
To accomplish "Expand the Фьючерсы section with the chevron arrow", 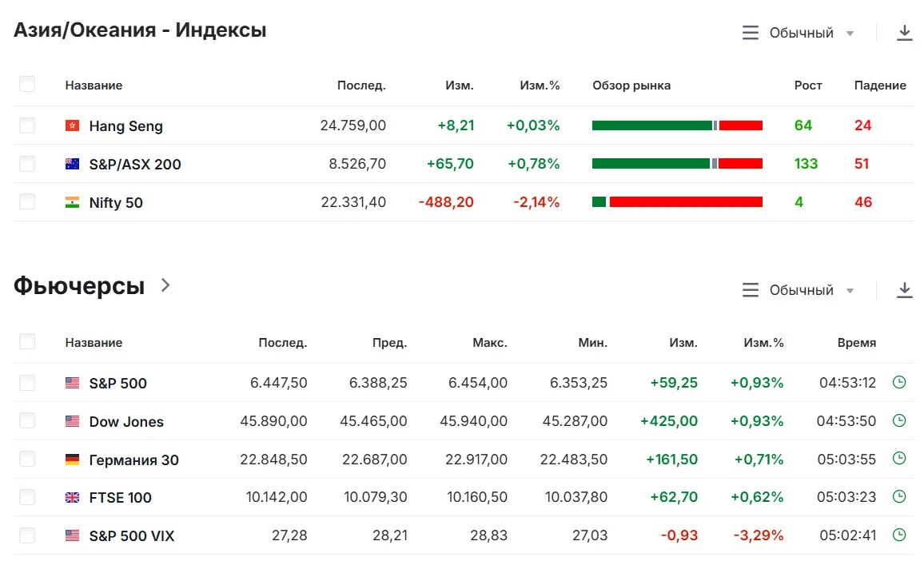I will click(165, 285).
